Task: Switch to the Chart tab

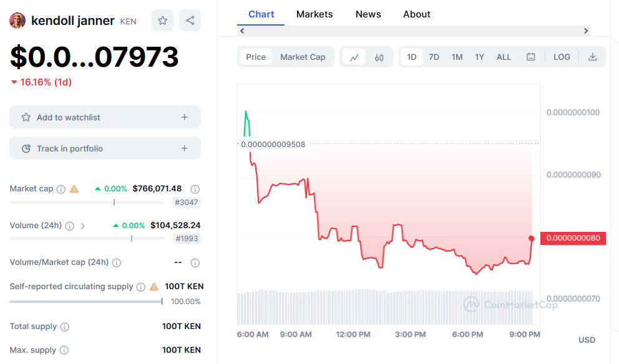Action: [261, 14]
